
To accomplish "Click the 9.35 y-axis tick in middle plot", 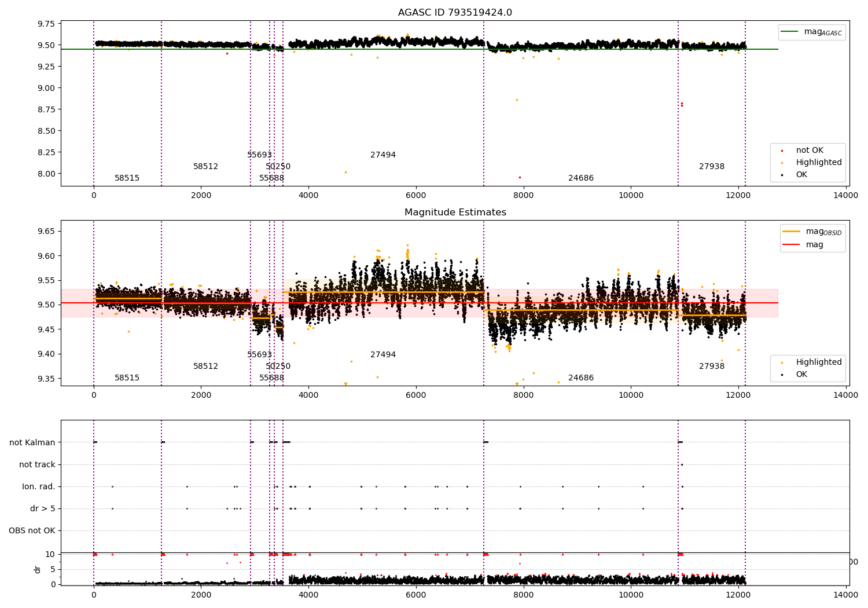I will 46,379.
